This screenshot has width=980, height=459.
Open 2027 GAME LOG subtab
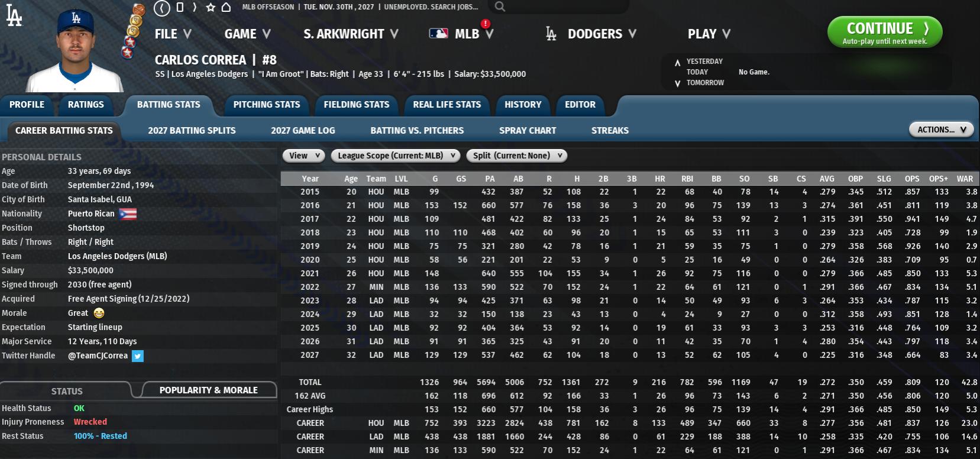click(303, 130)
